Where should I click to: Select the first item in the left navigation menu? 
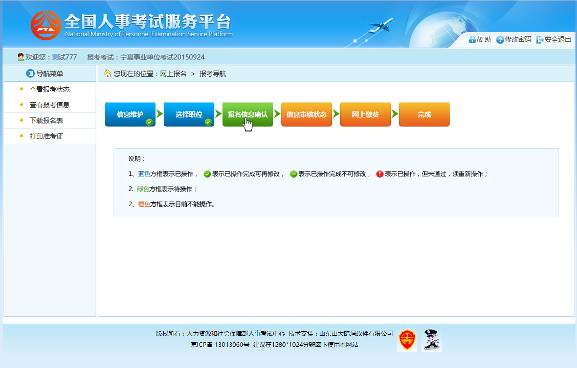click(x=50, y=89)
